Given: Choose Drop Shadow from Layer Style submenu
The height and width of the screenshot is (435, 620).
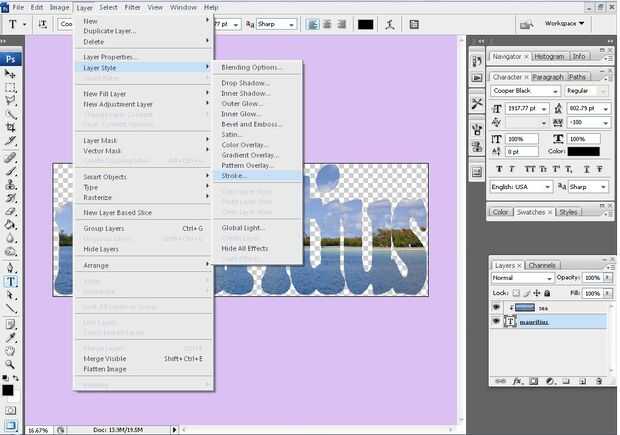Looking at the screenshot, I should tap(245, 83).
